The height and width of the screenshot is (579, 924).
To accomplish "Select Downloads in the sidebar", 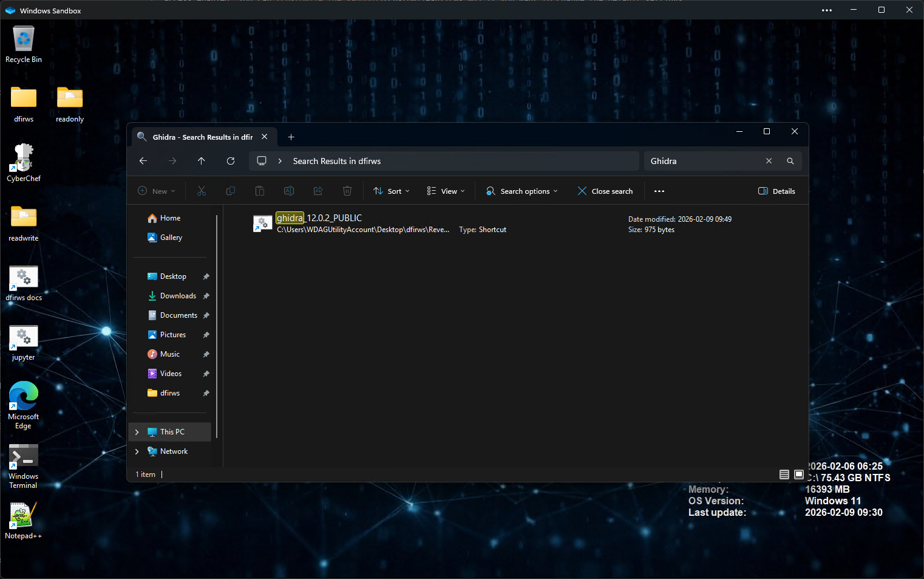I will [x=178, y=296].
